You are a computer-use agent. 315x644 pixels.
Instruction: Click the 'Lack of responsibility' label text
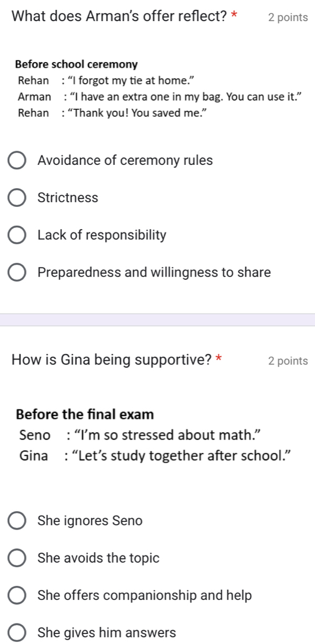point(102,235)
